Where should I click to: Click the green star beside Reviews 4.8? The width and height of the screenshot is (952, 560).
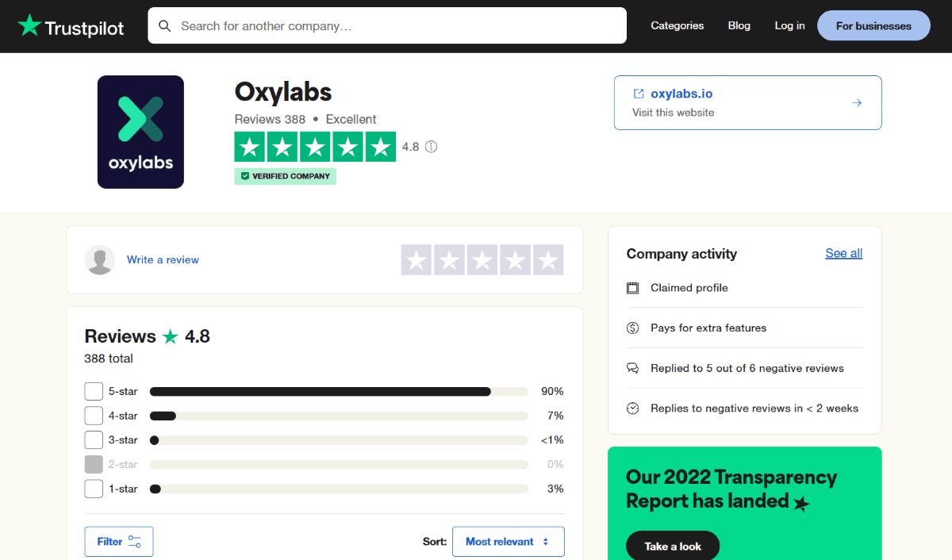pyautogui.click(x=171, y=336)
